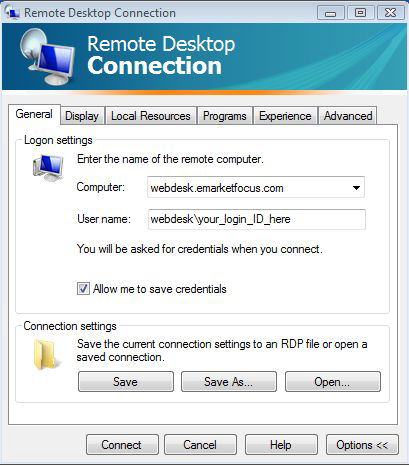Expand the Computer name dropdown arrow
Screen dimensions: 409x467
click(356, 188)
